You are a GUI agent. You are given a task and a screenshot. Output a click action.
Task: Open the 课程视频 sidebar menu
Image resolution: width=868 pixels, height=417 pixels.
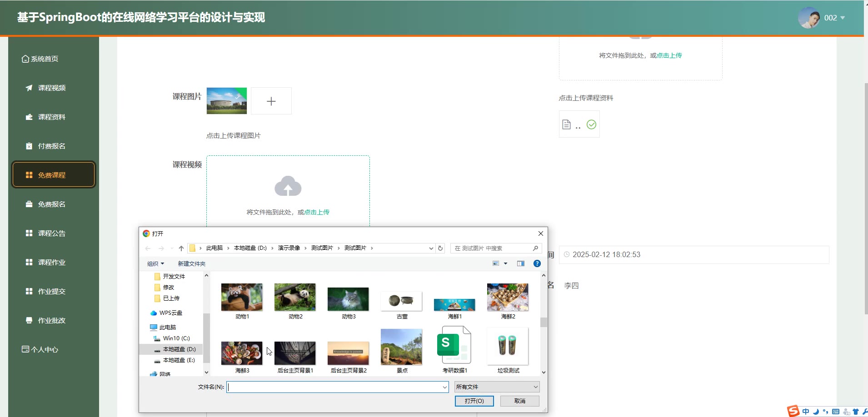click(x=52, y=88)
